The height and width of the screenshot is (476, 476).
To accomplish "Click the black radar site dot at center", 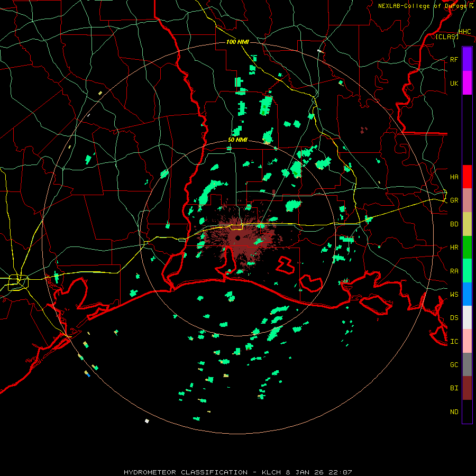I will 237,237.
